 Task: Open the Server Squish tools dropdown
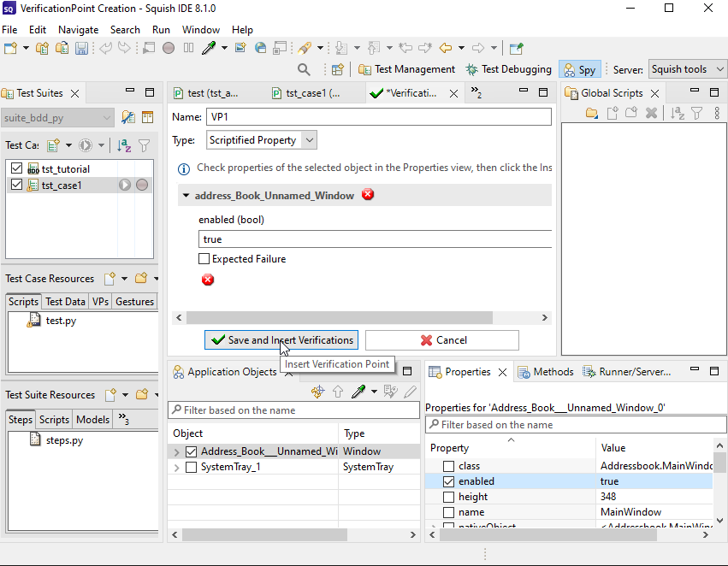pyautogui.click(x=687, y=69)
